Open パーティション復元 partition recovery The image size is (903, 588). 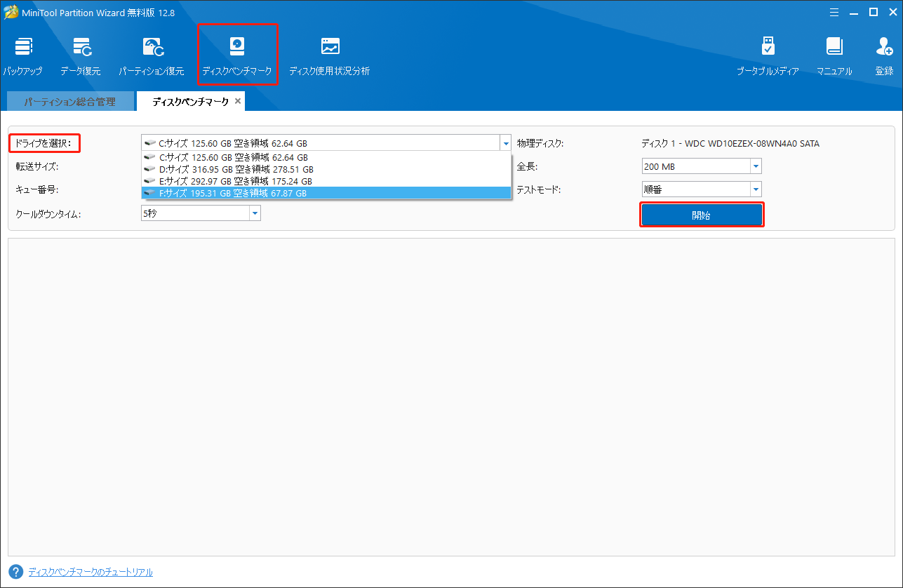152,56
